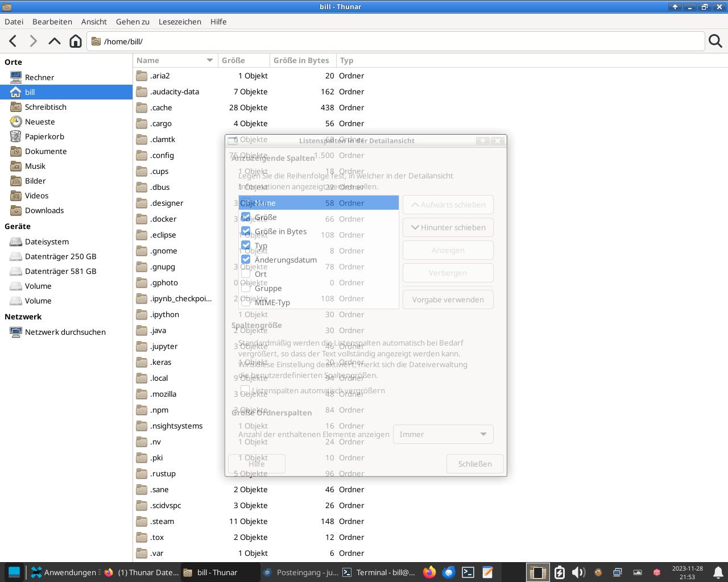Sort by the Größe in Bytes column header
The height and width of the screenshot is (582, 728).
click(x=303, y=60)
